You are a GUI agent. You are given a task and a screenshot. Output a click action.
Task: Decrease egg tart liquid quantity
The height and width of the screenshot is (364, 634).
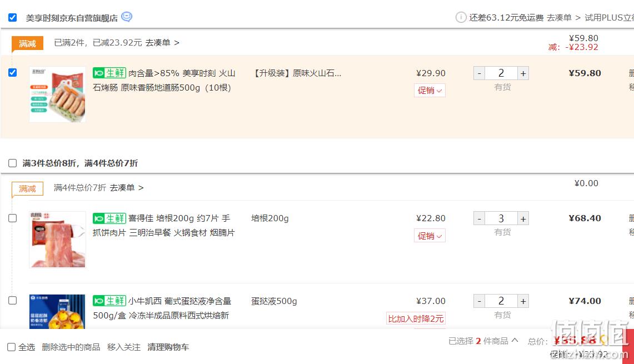(x=479, y=301)
